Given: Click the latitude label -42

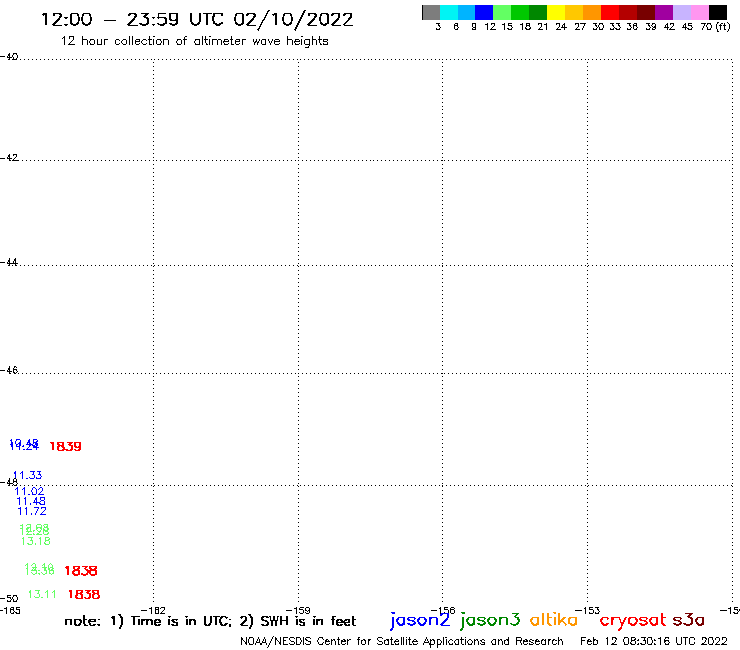Looking at the screenshot, I should pyautogui.click(x=9, y=157).
